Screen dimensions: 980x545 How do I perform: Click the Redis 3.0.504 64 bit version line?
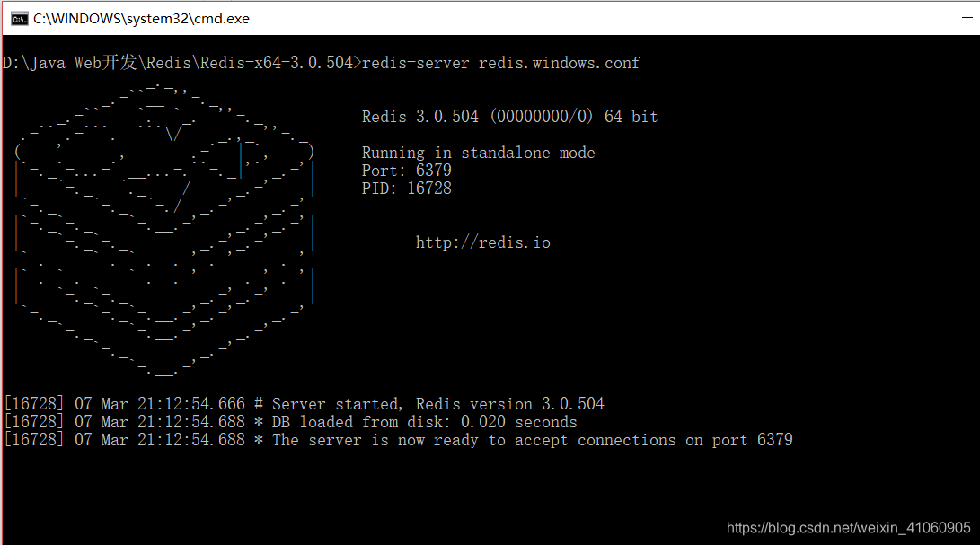509,117
